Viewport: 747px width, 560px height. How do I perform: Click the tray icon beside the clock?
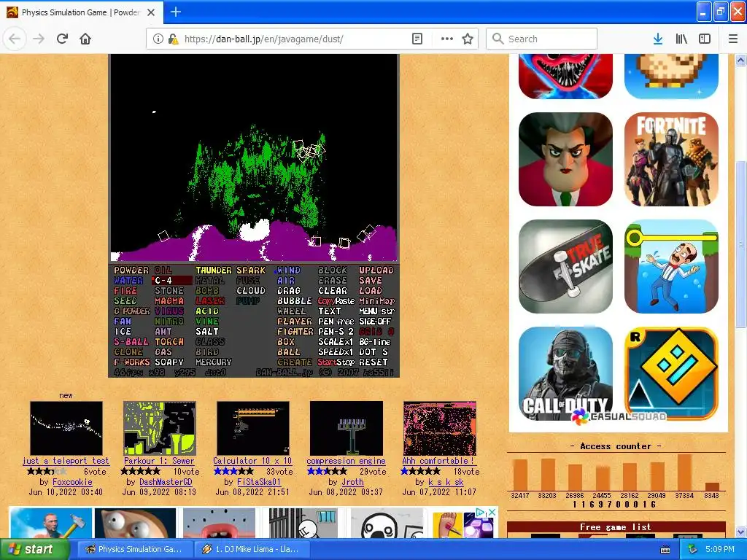[692, 549]
